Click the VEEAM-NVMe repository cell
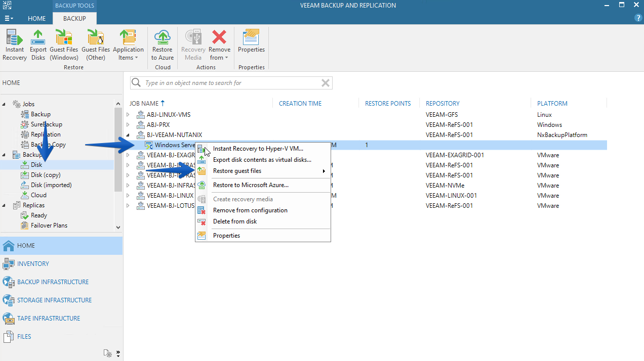 coord(445,186)
